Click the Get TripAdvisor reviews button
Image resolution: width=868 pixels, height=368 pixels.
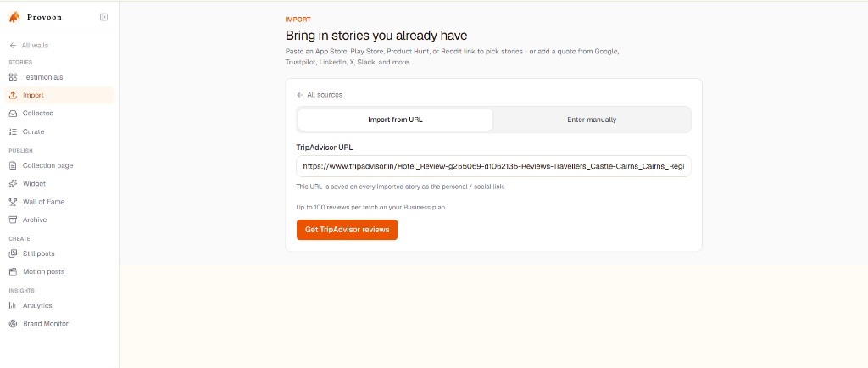[x=347, y=230]
